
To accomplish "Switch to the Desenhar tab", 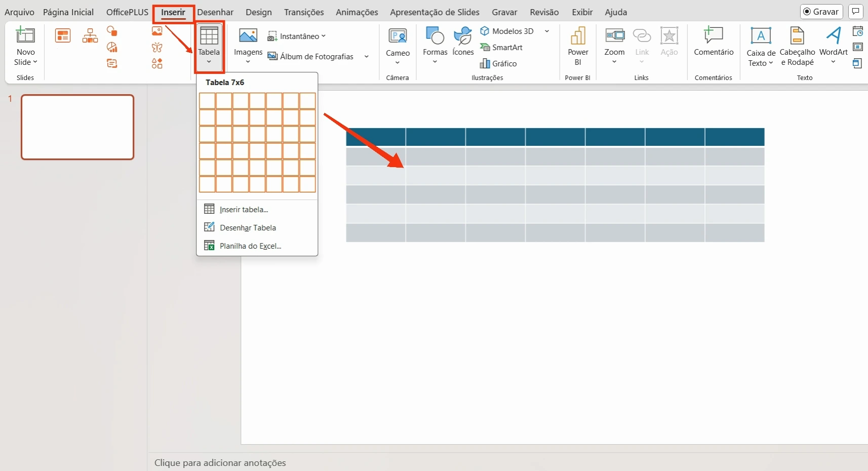I will coord(215,12).
